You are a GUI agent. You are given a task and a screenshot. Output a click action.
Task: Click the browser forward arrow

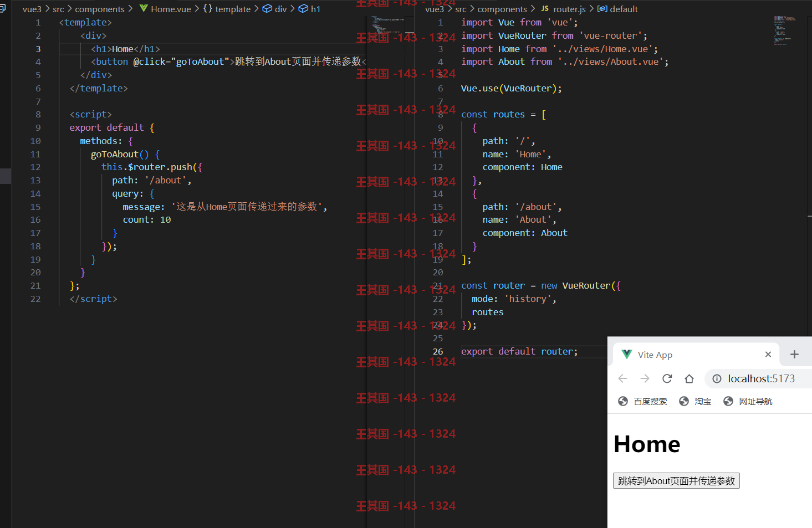(x=645, y=378)
